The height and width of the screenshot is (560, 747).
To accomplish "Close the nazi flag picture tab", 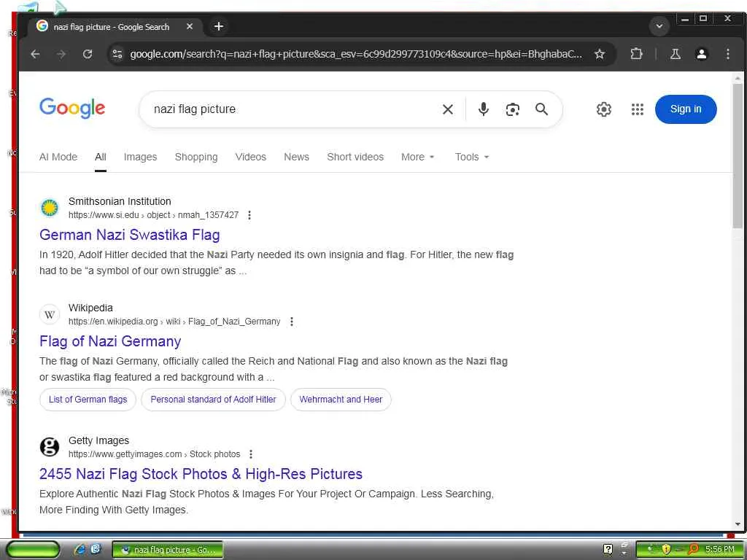I will 190,27.
